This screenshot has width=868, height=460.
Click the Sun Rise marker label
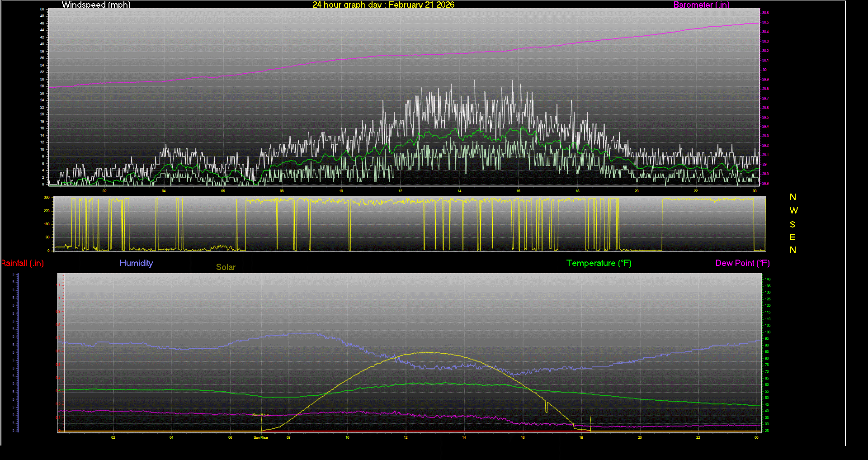pos(260,414)
